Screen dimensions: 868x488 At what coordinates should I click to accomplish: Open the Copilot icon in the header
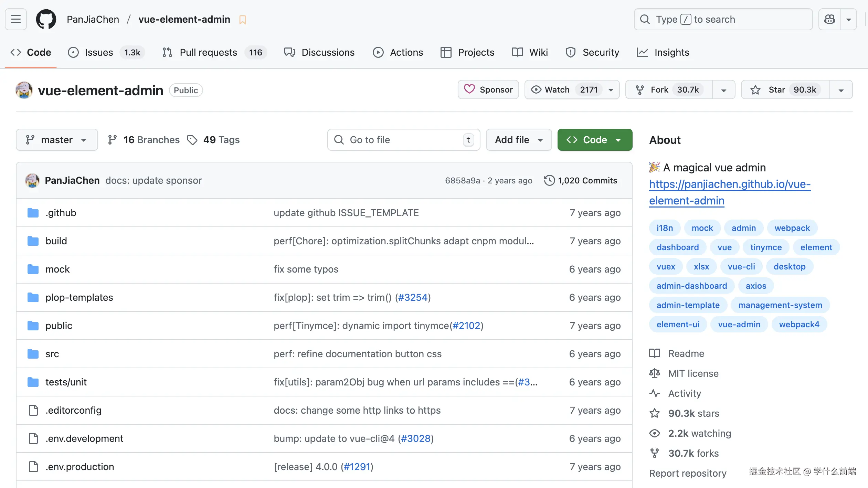(x=829, y=19)
